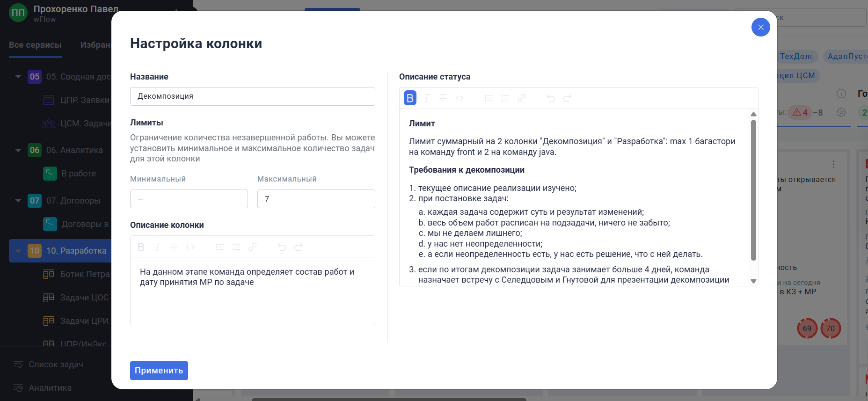Toggle italic in status description editor
868x401 pixels.
tap(426, 98)
